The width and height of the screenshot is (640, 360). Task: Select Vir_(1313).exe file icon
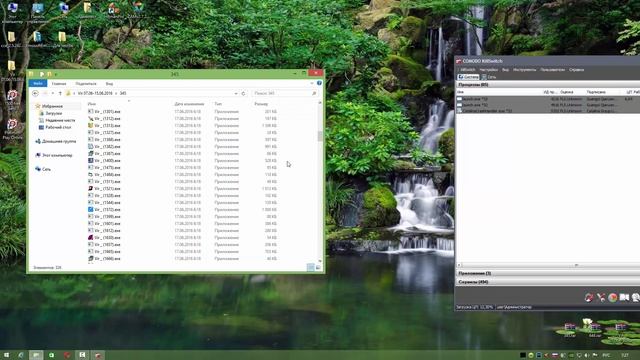(91, 125)
